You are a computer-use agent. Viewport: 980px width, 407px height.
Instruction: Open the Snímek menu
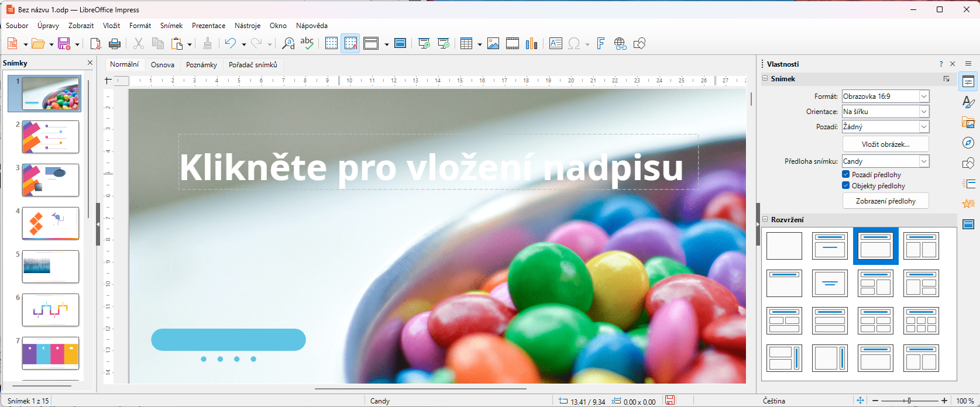click(x=171, y=26)
